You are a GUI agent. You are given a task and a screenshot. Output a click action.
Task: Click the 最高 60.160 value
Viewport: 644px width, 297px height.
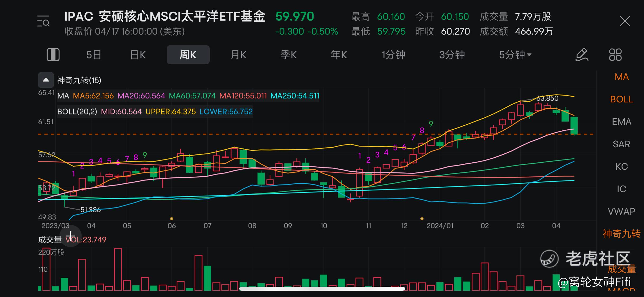coord(391,17)
